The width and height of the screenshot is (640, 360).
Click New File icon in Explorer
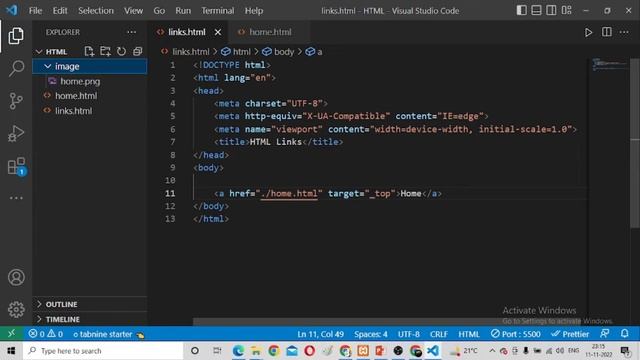[89, 51]
